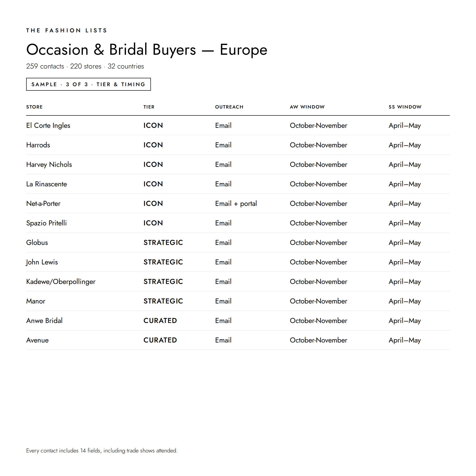Select the 'Spazio Pritelli' store cell
Screen dimensions: 476x476
[x=46, y=223]
